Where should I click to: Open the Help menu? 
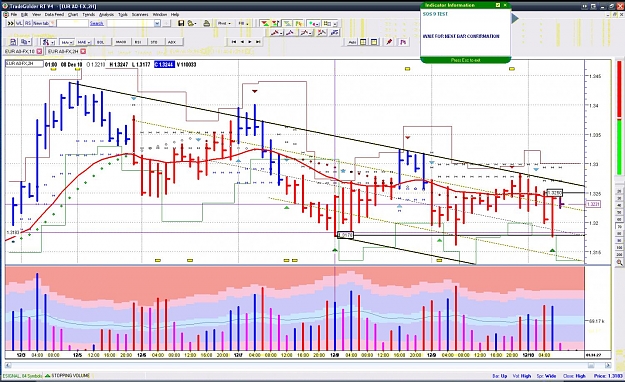click(x=175, y=14)
